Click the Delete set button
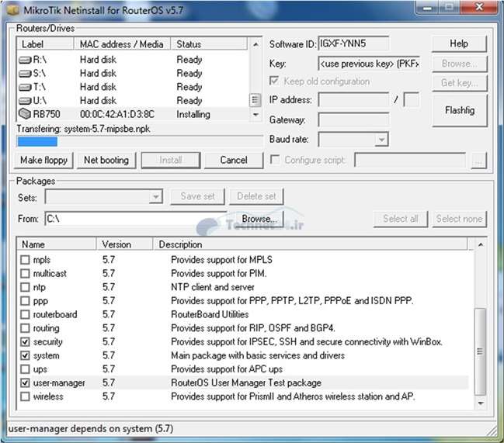This screenshot has width=504, height=443. click(256, 196)
